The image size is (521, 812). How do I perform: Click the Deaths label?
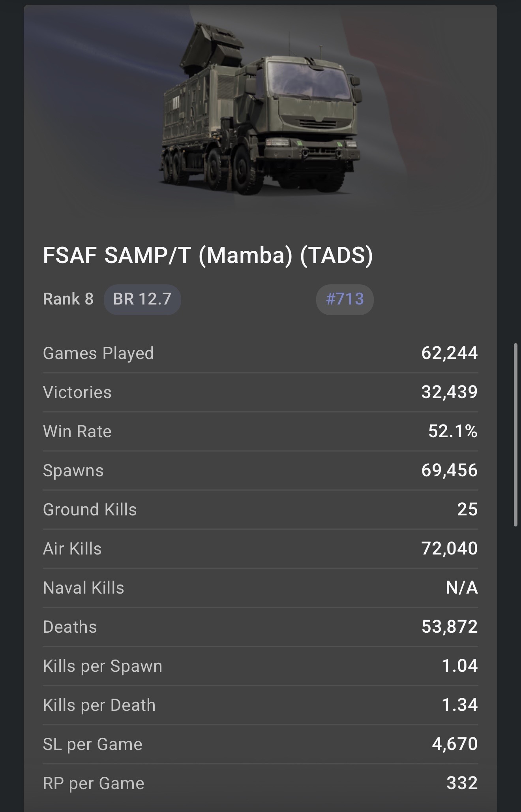tap(70, 627)
